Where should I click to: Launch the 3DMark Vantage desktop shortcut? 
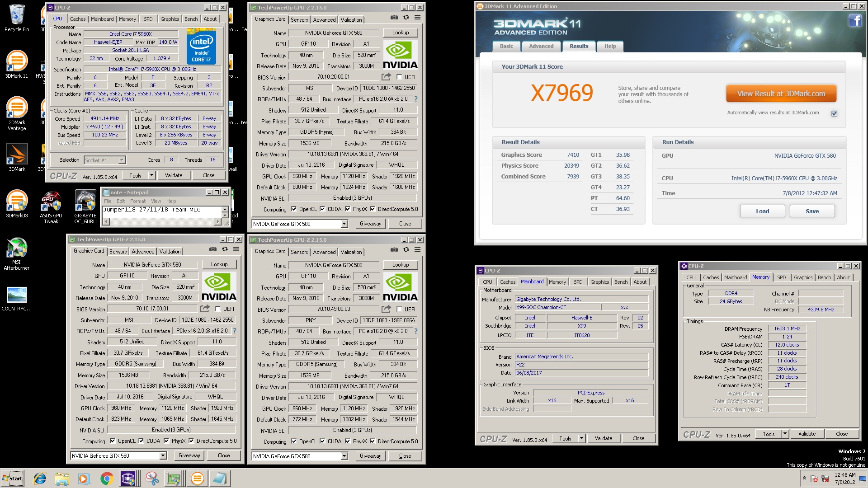[x=17, y=113]
